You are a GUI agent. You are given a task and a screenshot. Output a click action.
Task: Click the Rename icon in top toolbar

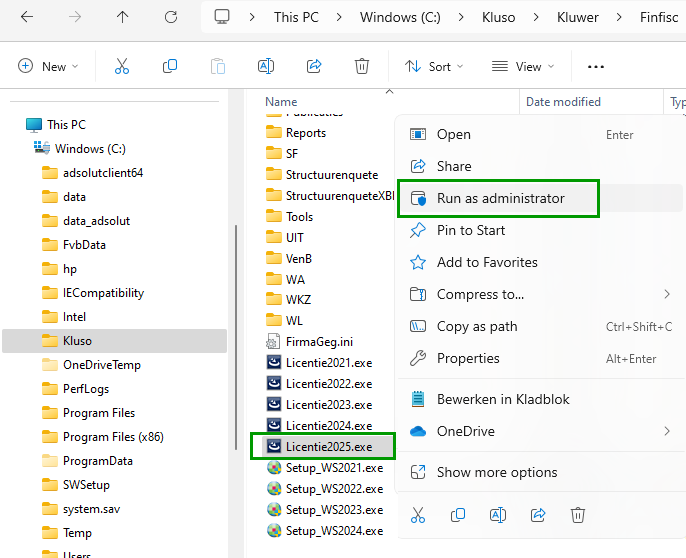pyautogui.click(x=266, y=66)
